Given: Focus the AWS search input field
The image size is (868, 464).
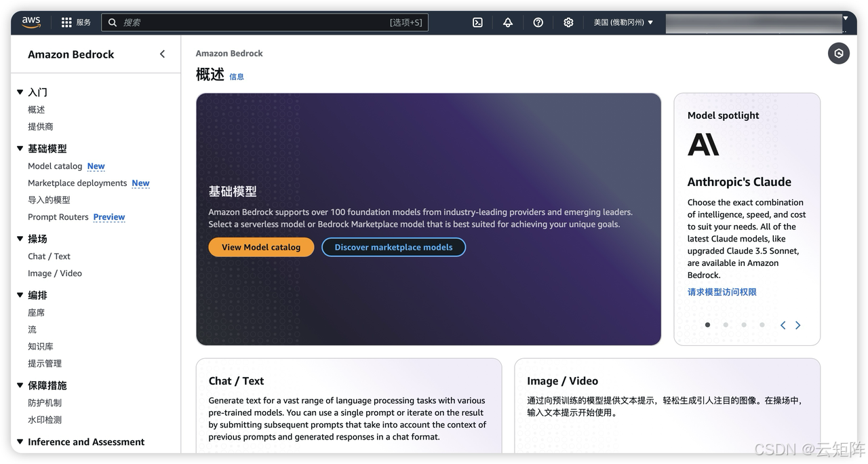Looking at the screenshot, I should coord(264,22).
